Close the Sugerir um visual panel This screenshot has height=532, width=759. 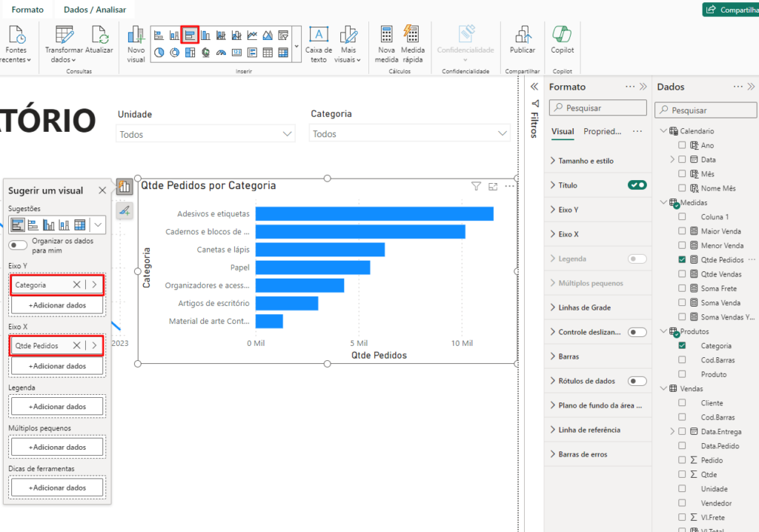(102, 190)
